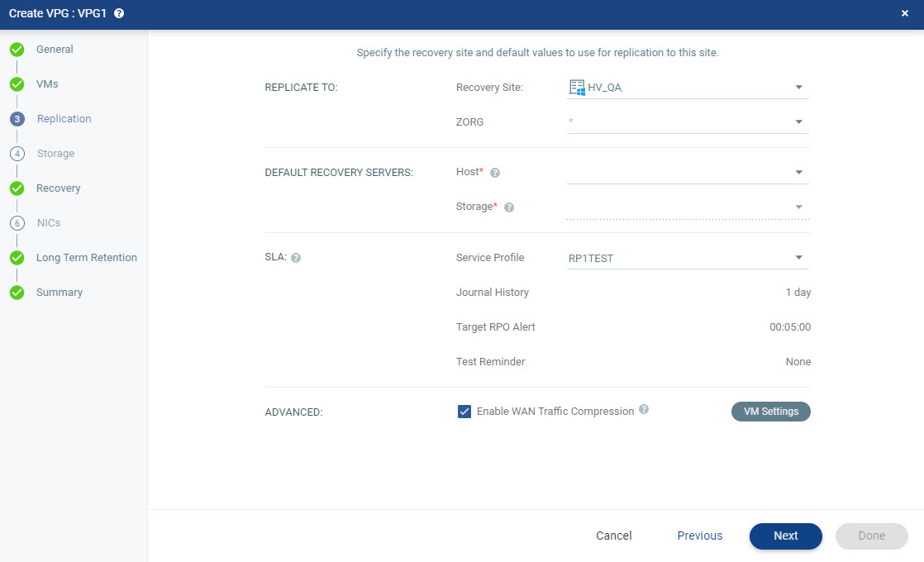
Task: Go to the General step
Action: [x=55, y=50]
